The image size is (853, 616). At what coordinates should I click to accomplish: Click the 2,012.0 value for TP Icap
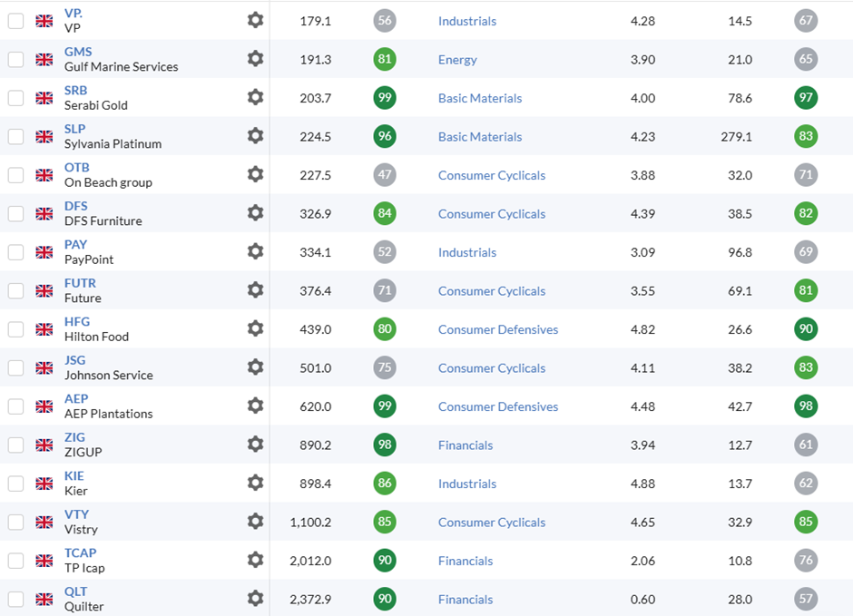pos(310,561)
